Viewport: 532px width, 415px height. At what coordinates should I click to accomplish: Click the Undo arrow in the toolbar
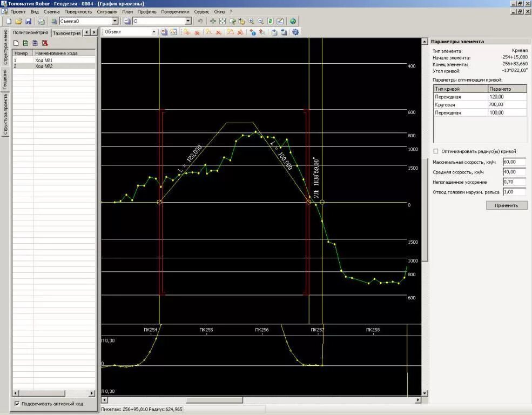pos(200,21)
